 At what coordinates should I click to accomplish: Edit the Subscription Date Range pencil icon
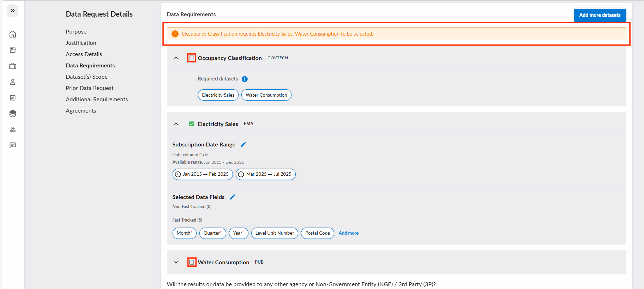[x=243, y=144]
